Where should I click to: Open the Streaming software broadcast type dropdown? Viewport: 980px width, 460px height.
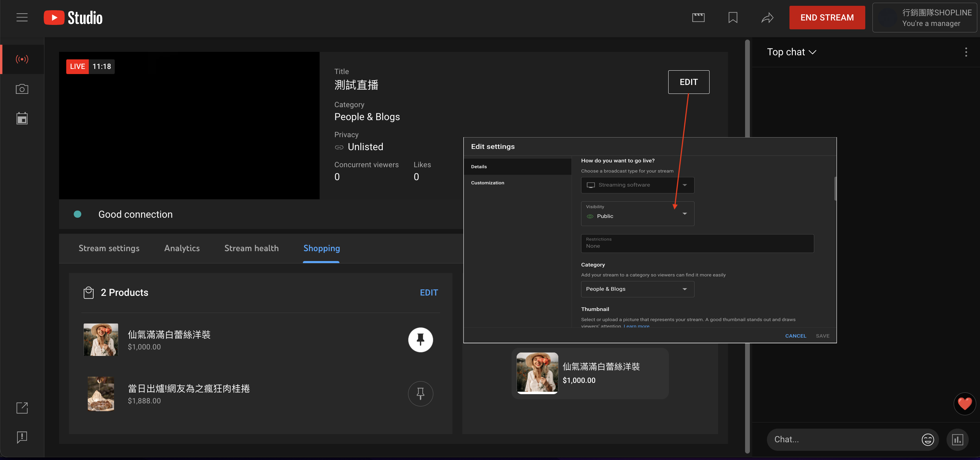point(637,185)
